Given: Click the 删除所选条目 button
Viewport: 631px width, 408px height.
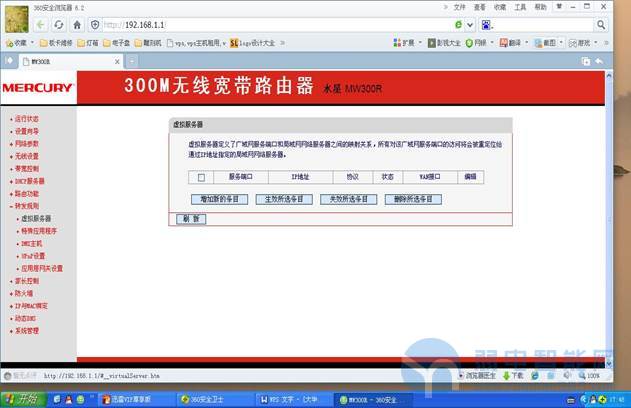Looking at the screenshot, I should tap(412, 199).
